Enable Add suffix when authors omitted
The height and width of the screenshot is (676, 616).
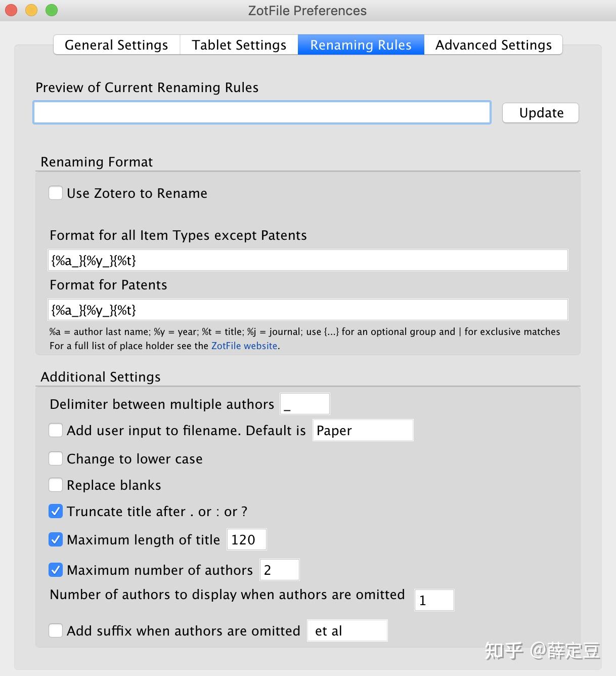pos(56,631)
